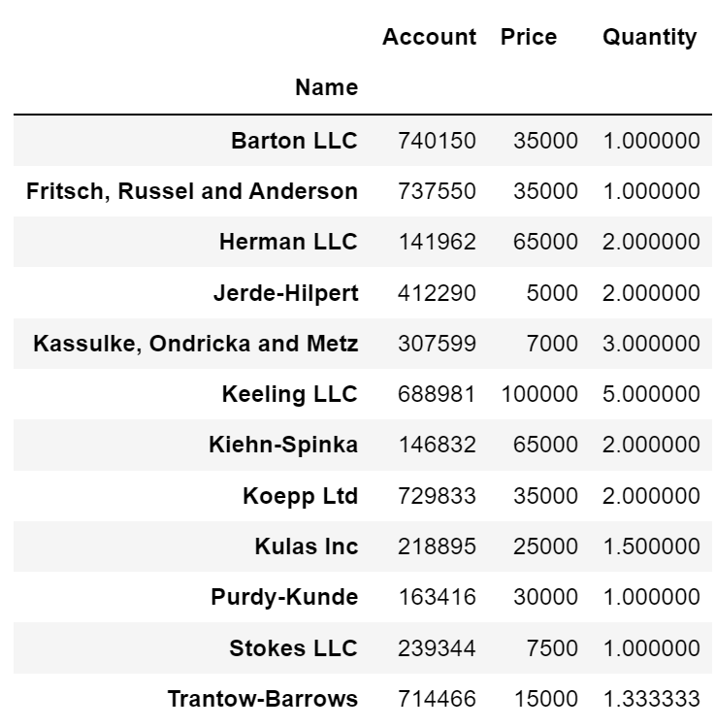Select the Koepp Ltd row label
Screen dimensions: 716x728
[x=301, y=496]
